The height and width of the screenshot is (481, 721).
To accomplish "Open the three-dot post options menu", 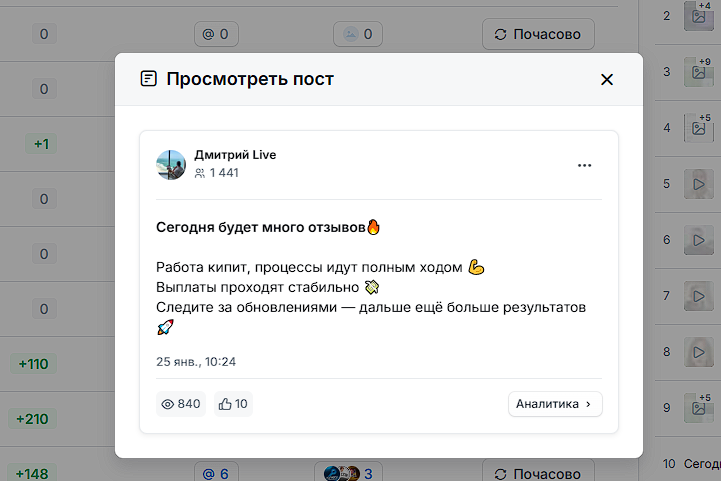I will (x=585, y=165).
